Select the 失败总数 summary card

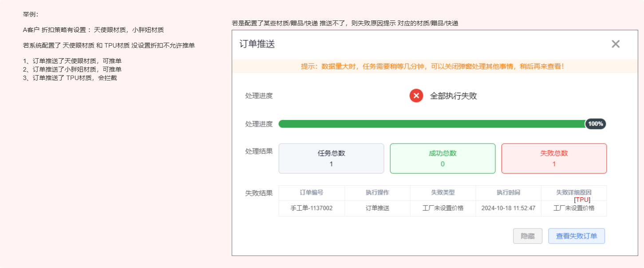coord(554,158)
